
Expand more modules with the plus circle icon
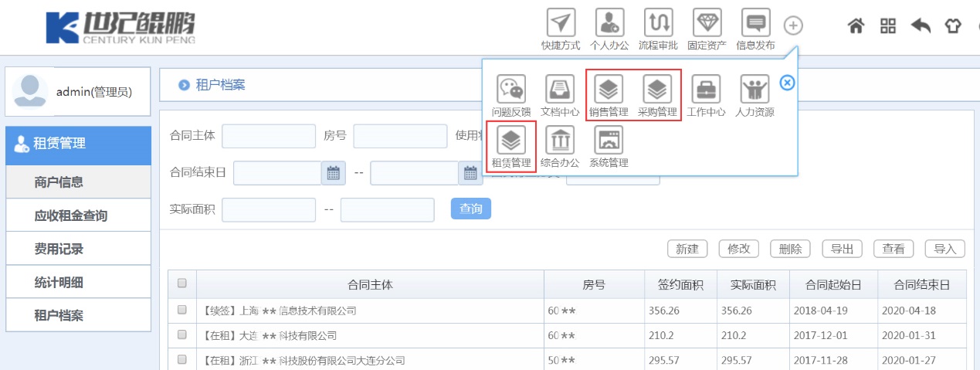coord(793,25)
